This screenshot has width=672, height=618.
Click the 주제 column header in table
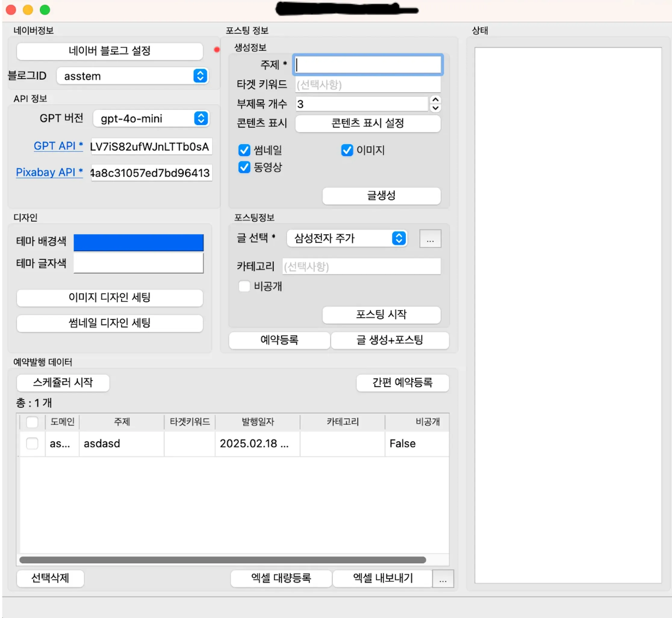[x=122, y=422]
